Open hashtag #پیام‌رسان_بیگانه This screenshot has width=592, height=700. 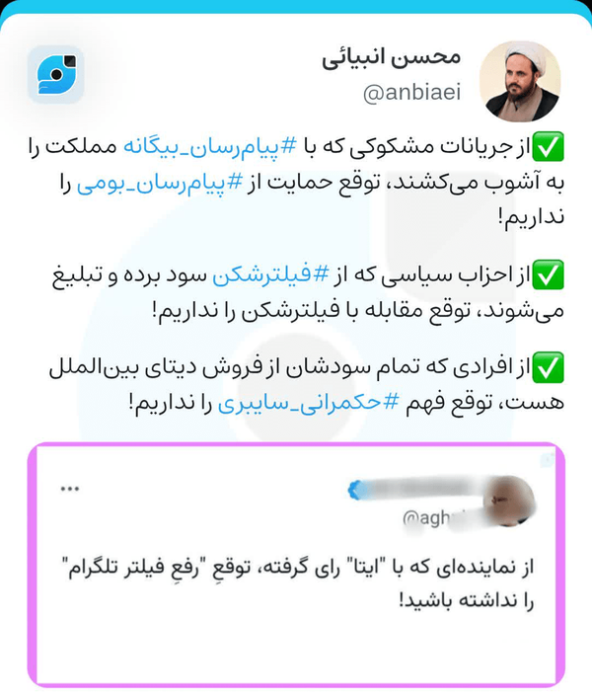(210, 147)
